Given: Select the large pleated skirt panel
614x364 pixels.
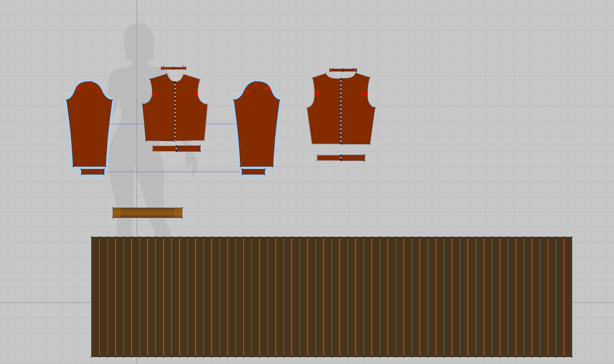Looking at the screenshot, I should [x=332, y=297].
